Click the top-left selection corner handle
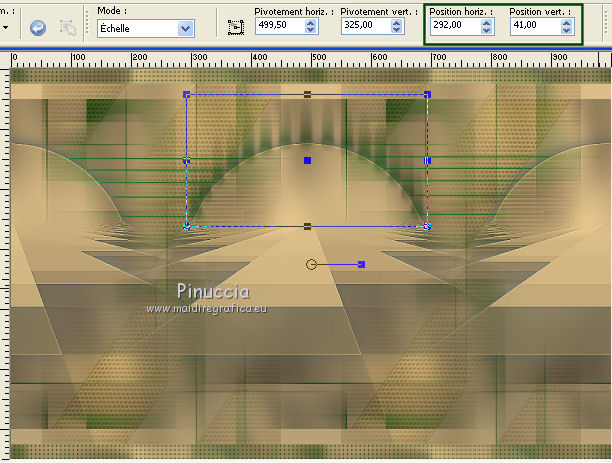This screenshot has height=463, width=612. 187,94
